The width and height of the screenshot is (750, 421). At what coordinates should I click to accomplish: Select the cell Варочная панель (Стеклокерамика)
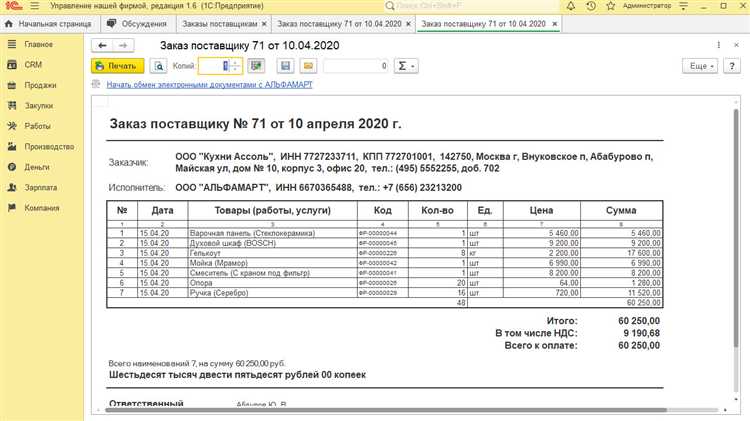[x=272, y=233]
